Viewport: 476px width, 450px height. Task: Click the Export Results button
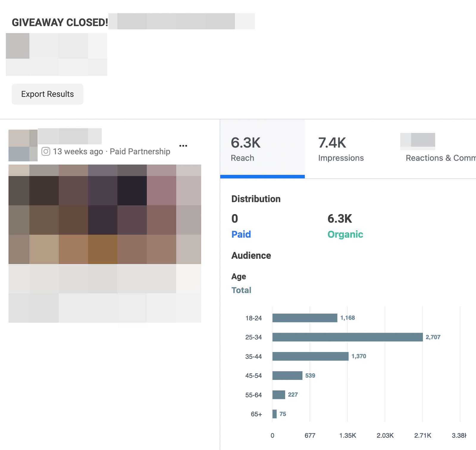tap(47, 94)
